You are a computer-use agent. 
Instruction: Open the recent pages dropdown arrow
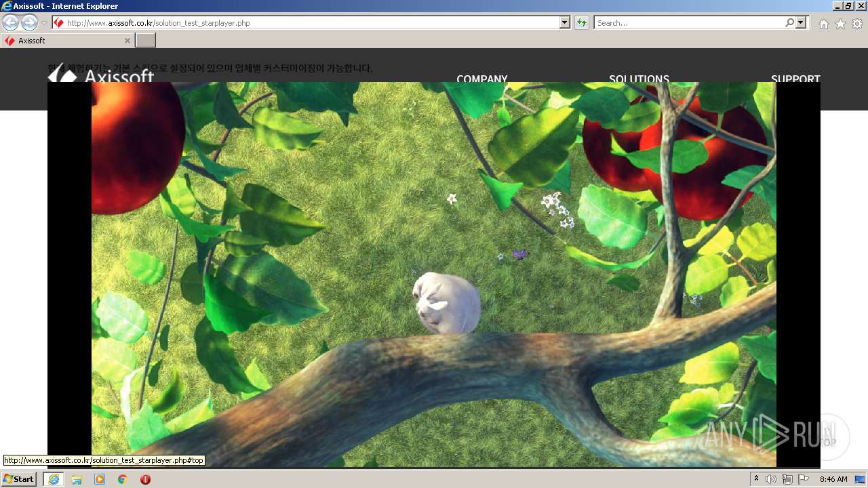pos(44,23)
